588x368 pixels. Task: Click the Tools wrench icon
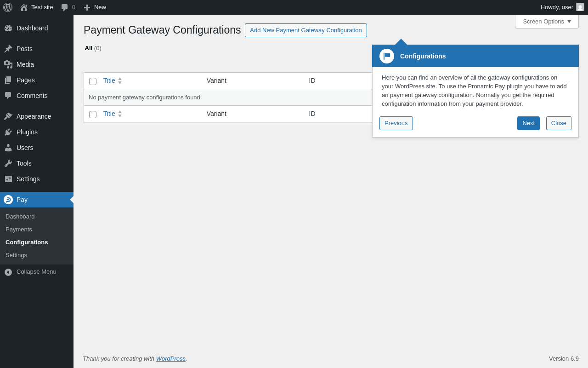point(8,163)
